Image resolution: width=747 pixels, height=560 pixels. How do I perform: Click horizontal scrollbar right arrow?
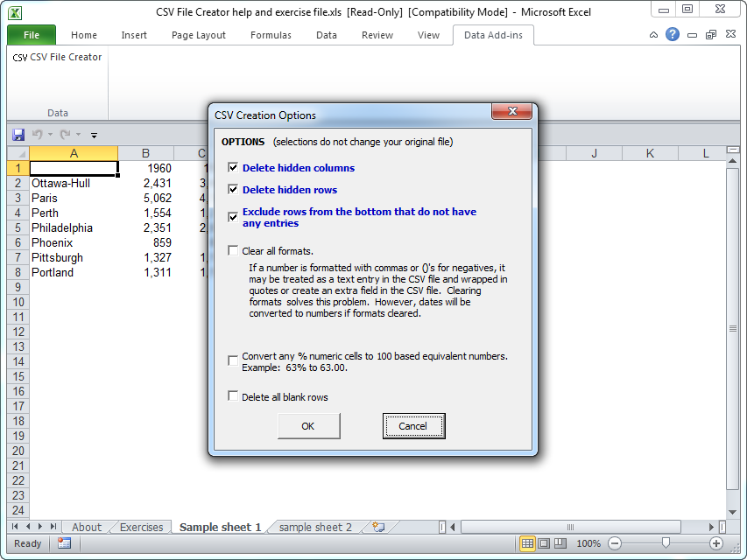pos(711,527)
